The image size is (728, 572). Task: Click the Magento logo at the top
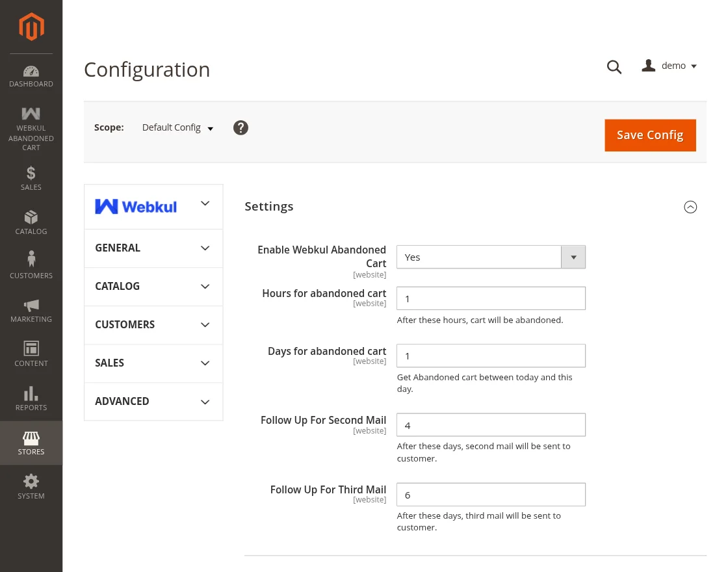31,27
